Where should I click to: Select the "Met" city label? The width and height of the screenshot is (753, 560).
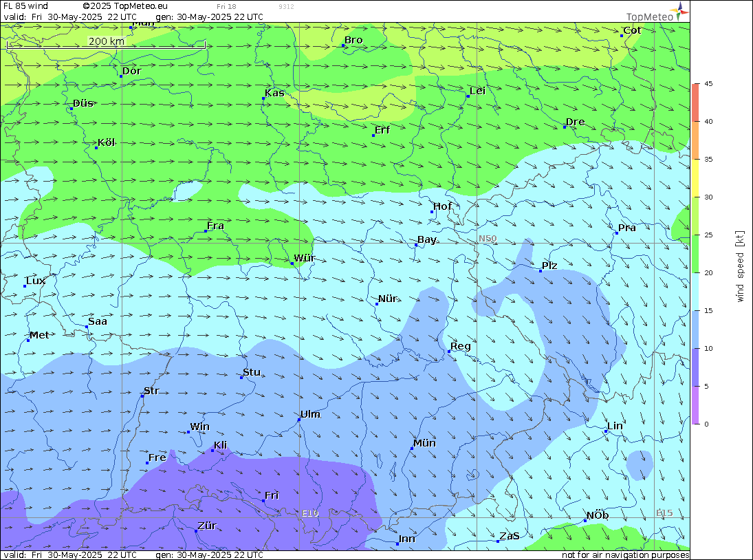point(39,335)
